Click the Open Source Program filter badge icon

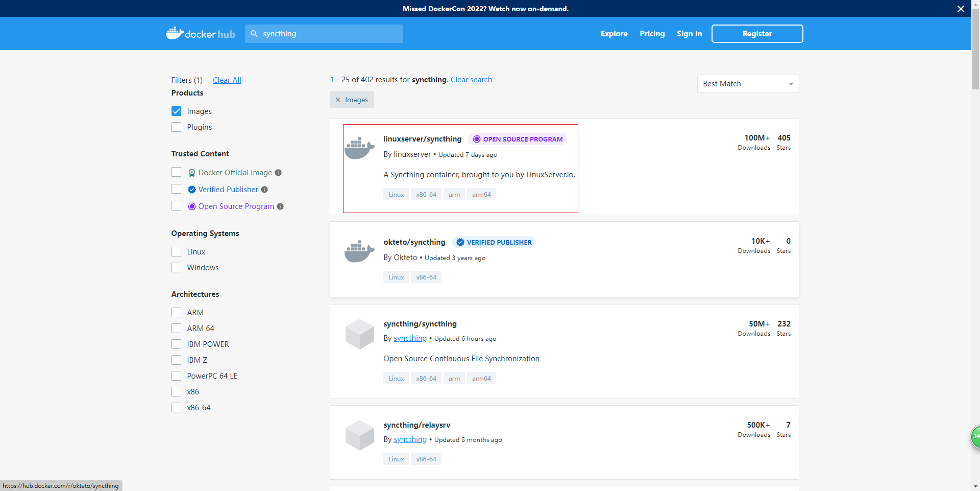coord(192,206)
